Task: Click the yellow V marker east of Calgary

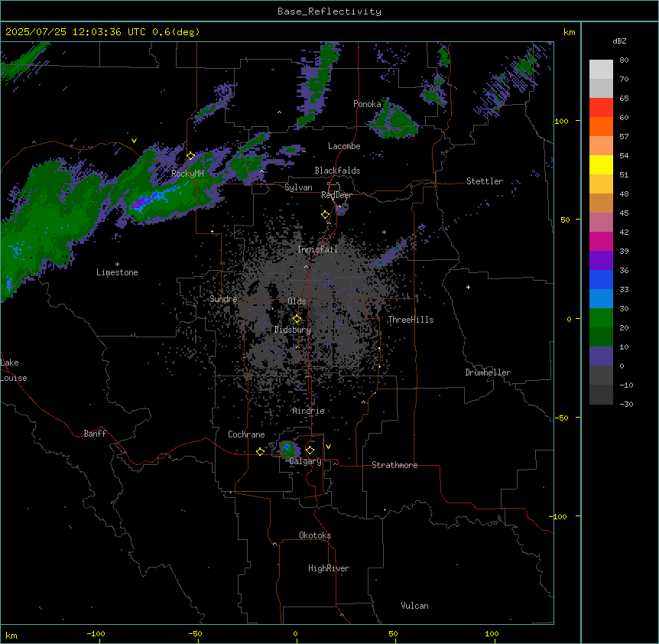Action: [328, 447]
